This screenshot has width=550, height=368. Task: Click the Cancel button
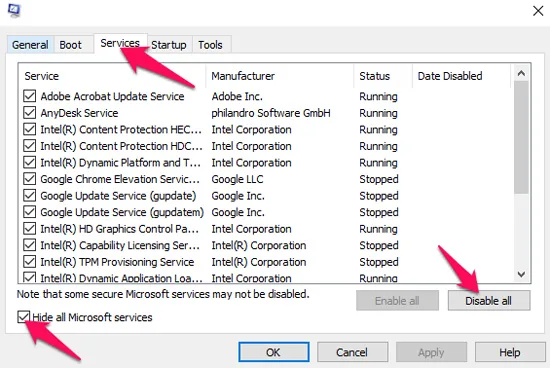point(352,352)
